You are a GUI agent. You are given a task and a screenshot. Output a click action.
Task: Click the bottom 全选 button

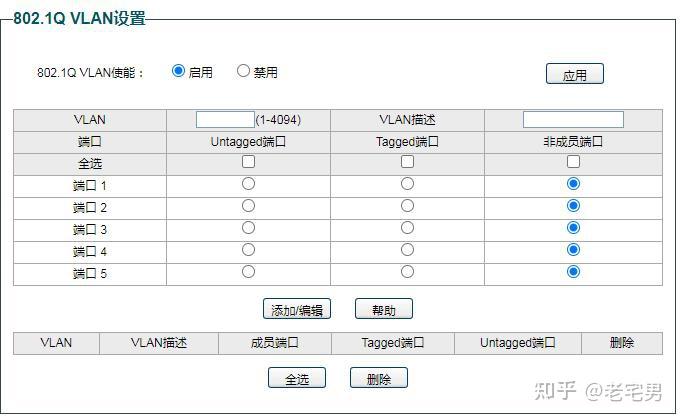pyautogui.click(x=297, y=379)
